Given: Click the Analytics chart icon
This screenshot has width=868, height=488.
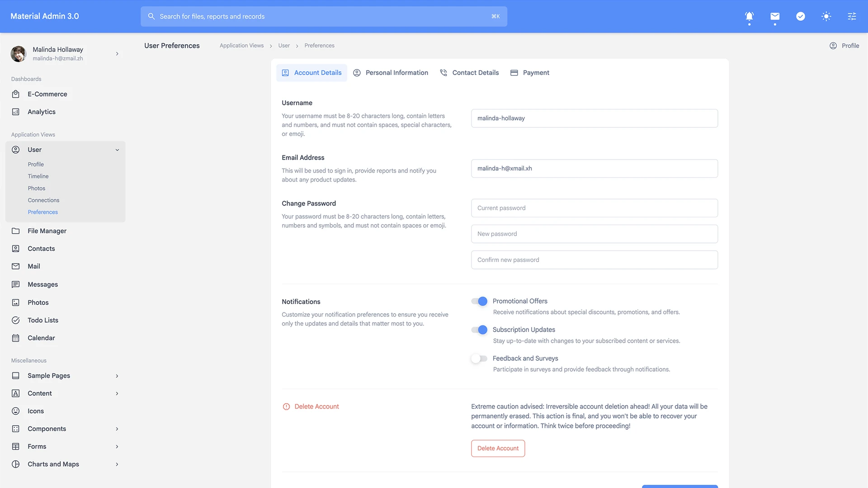Looking at the screenshot, I should [16, 112].
